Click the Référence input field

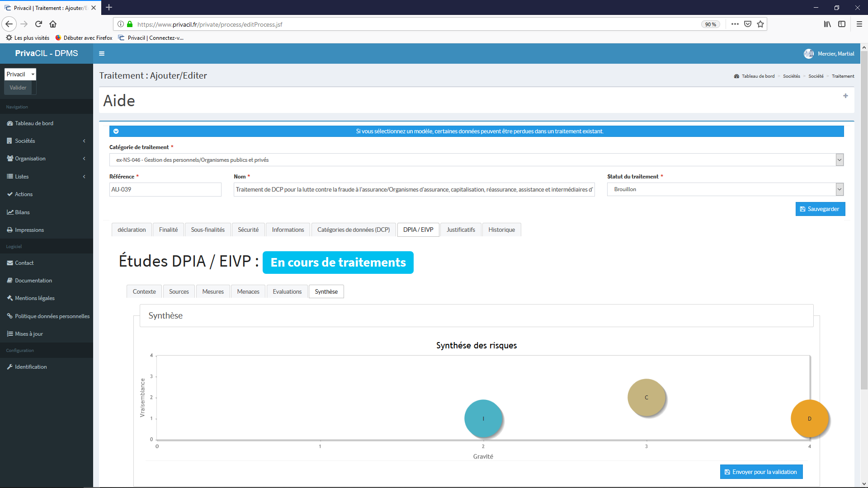[x=165, y=189]
